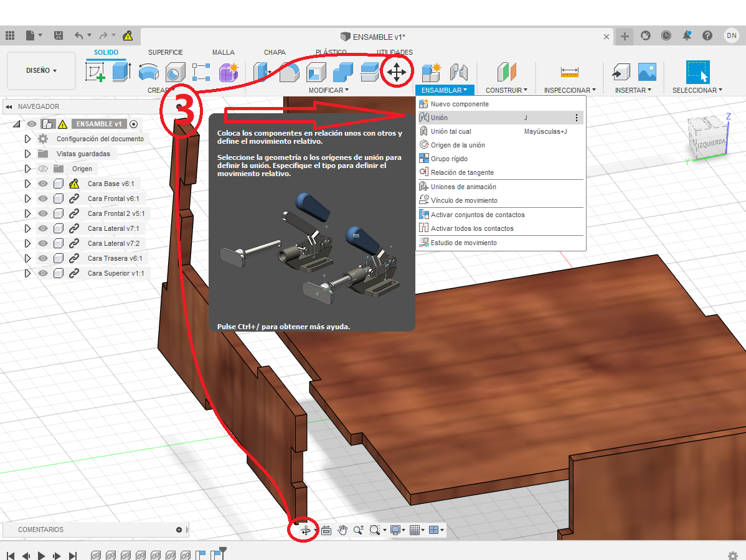Open a new design tab with plus

pos(625,36)
